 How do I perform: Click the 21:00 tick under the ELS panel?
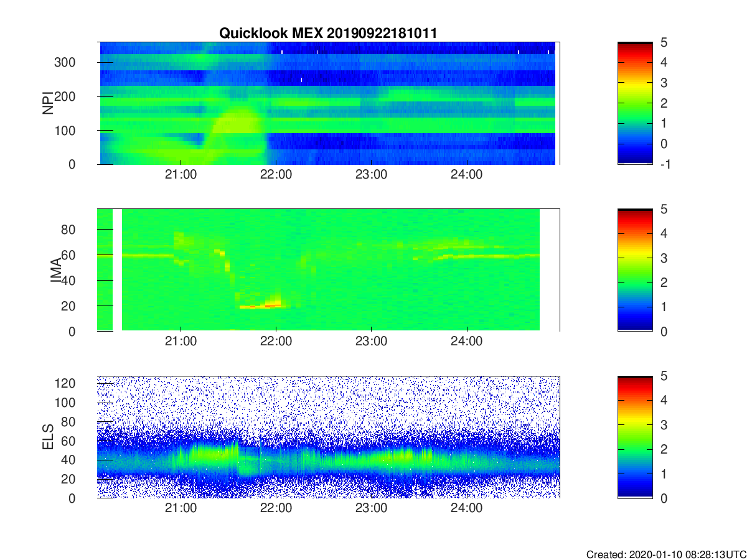[x=181, y=508]
